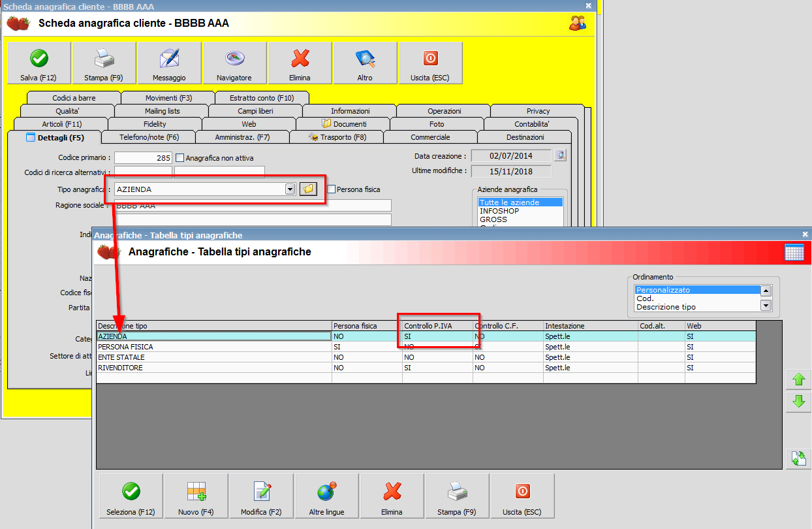The height and width of the screenshot is (529, 812).
Task: Open Movimenti (F3) tab
Action: click(x=168, y=98)
